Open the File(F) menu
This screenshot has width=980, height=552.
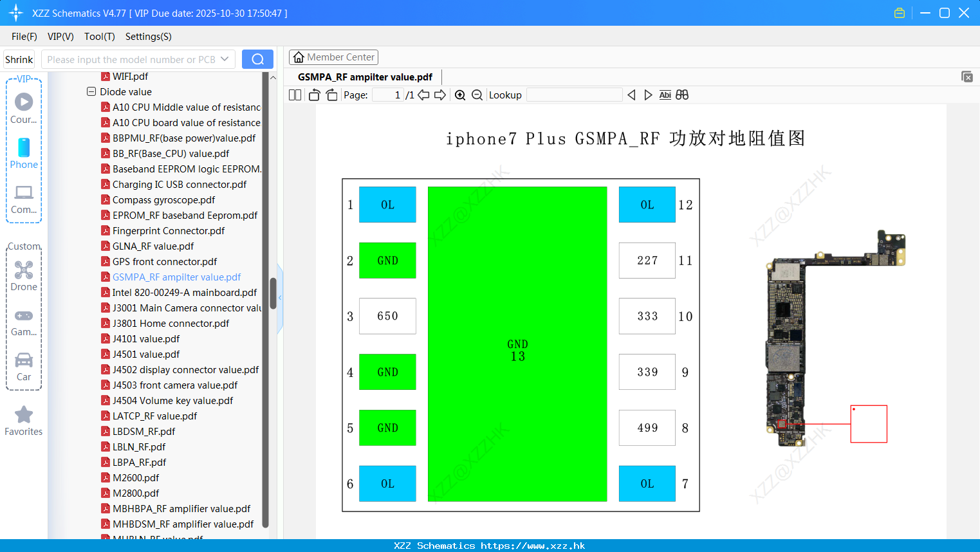click(x=24, y=37)
